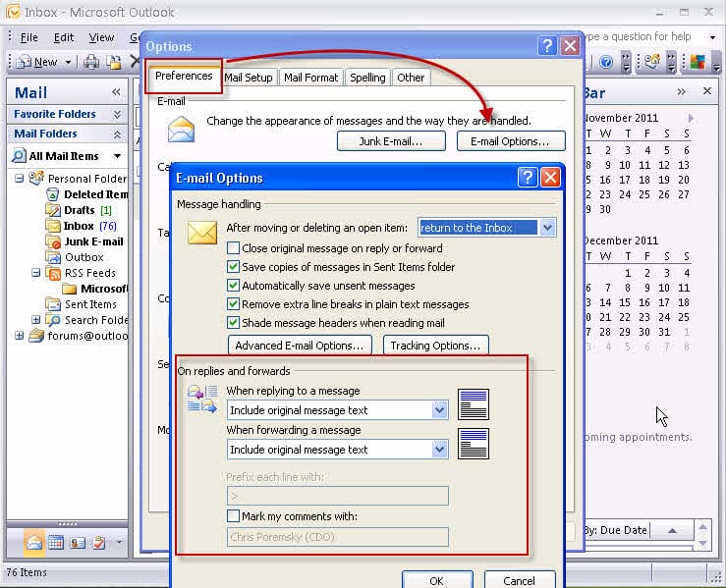This screenshot has height=588, width=726.
Task: Expand the Search Folders tree node
Action: coord(35,320)
